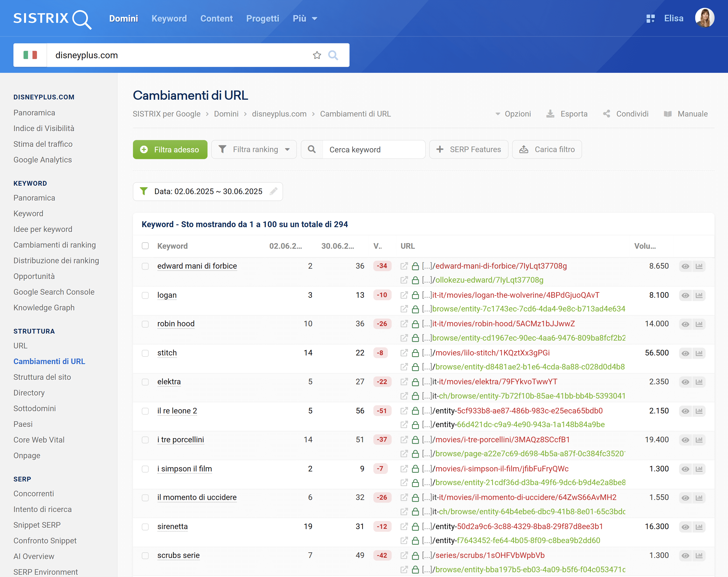Click the pencil icon to edit date filter
Screen dimensions: 728x577
(x=274, y=192)
